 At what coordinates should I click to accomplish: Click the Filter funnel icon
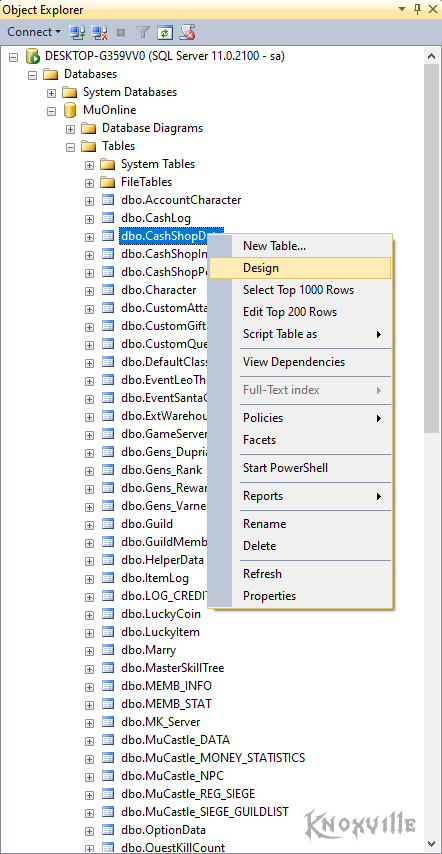pos(143,33)
